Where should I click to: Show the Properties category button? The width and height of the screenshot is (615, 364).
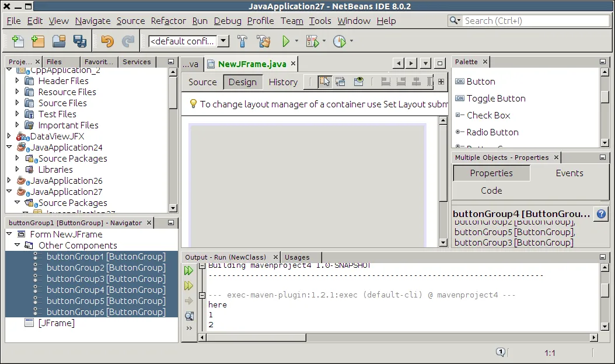491,173
